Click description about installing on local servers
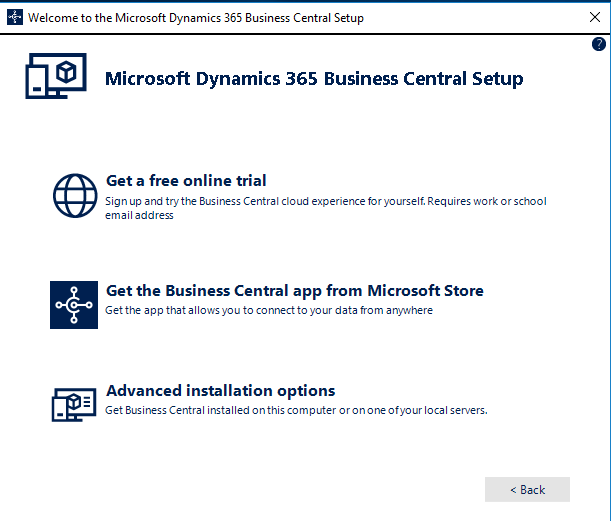Viewport: 611px width, 521px height. (x=296, y=410)
